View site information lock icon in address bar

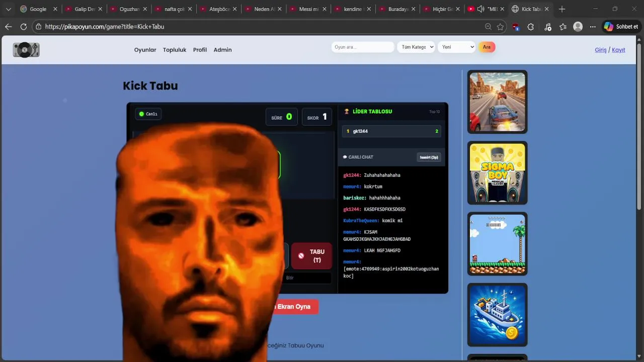[38, 27]
